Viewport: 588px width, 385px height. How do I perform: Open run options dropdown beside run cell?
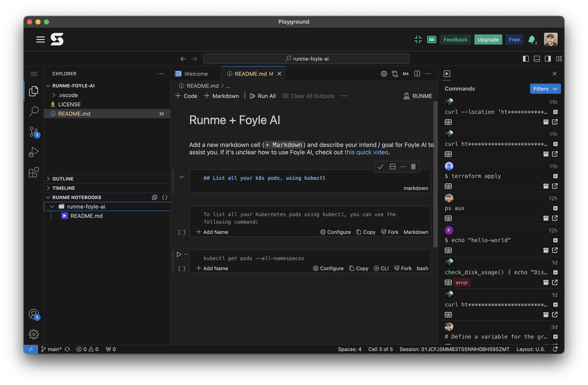point(186,254)
